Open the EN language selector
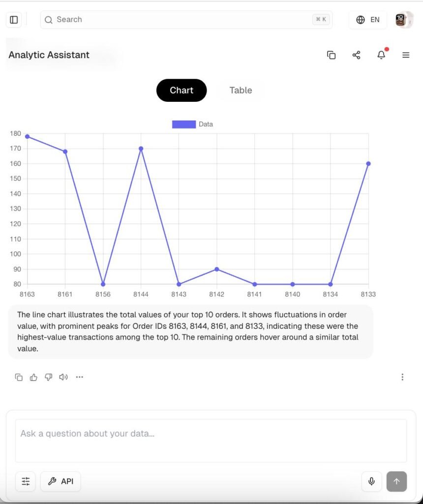Screen dimensions: 423x504 368,20
